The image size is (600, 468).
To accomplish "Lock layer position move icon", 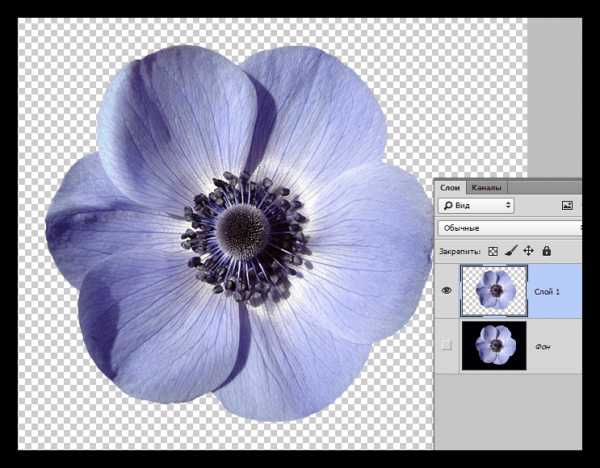I will 528,251.
